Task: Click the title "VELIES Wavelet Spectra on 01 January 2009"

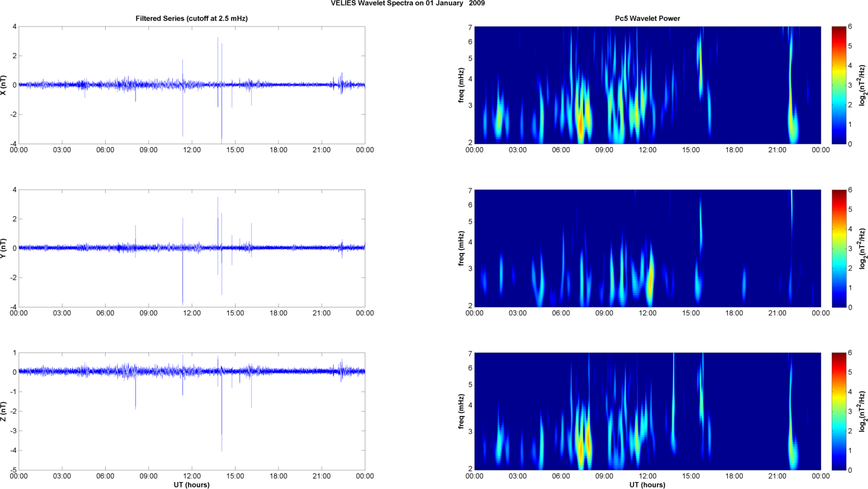Action: tap(408, 3)
